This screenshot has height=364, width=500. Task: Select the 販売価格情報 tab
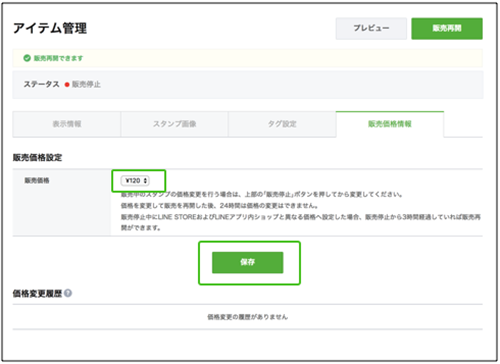(x=390, y=124)
